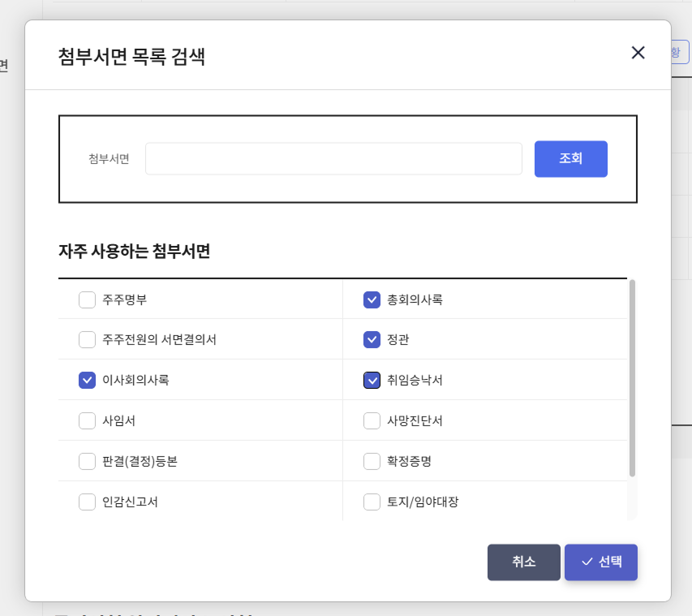The image size is (692, 616).
Task: Click the 취소 cancel button
Action: click(x=523, y=562)
